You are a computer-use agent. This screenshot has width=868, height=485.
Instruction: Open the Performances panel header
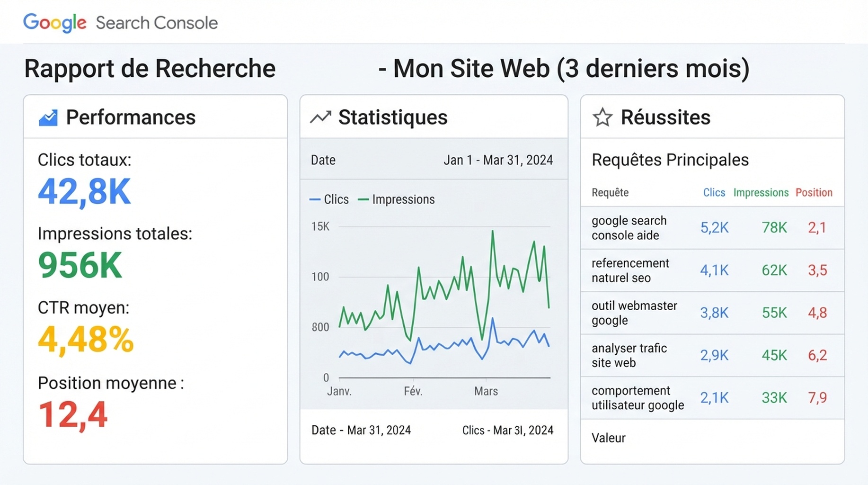(x=155, y=117)
